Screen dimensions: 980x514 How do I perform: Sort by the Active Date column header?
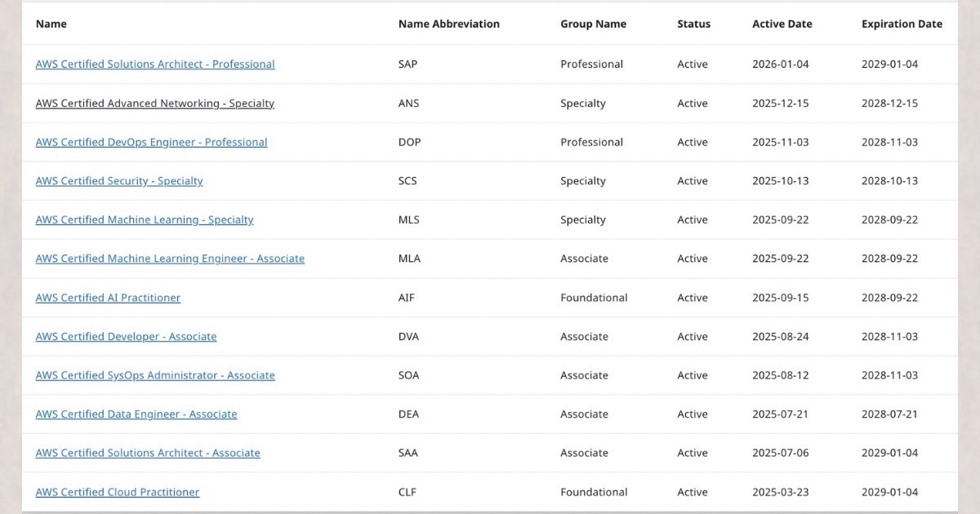pyautogui.click(x=782, y=24)
